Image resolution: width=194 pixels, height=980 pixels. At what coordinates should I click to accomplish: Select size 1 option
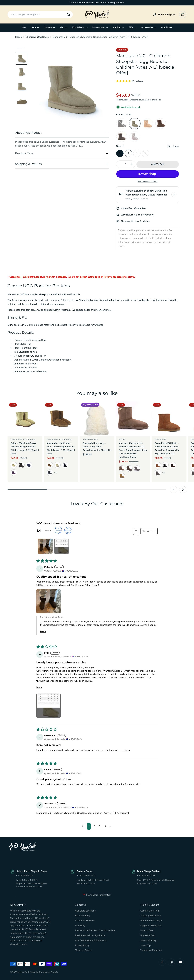120,153
